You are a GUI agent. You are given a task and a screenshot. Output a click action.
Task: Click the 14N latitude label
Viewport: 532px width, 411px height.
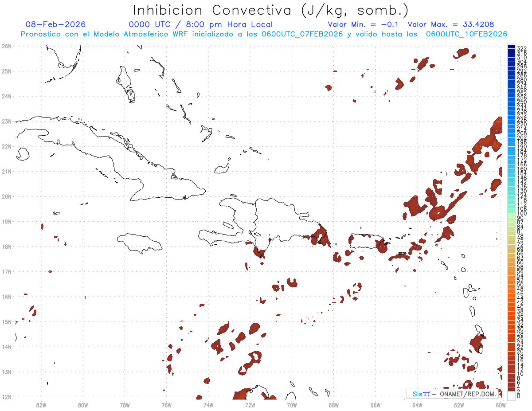click(7, 347)
